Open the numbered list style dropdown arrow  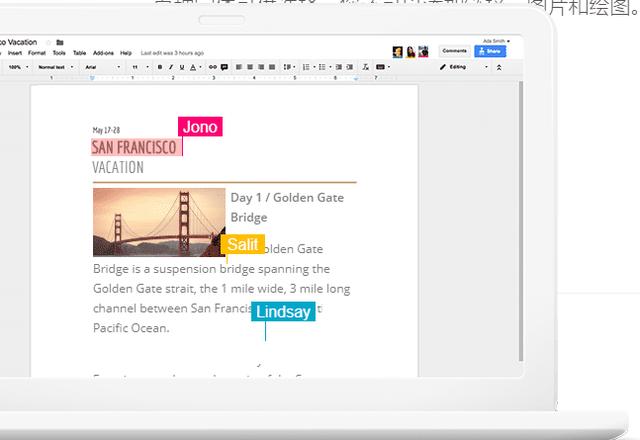pyautogui.click(x=314, y=67)
